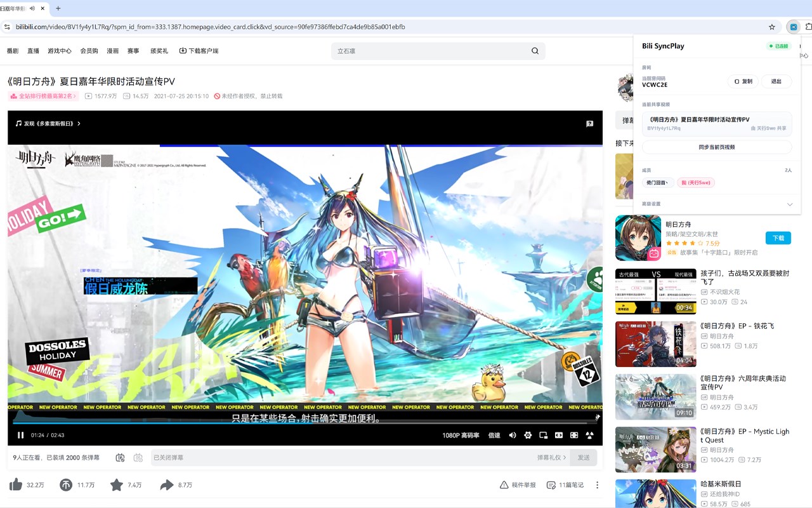
Task: Click the browser address bar URL
Action: click(x=210, y=27)
